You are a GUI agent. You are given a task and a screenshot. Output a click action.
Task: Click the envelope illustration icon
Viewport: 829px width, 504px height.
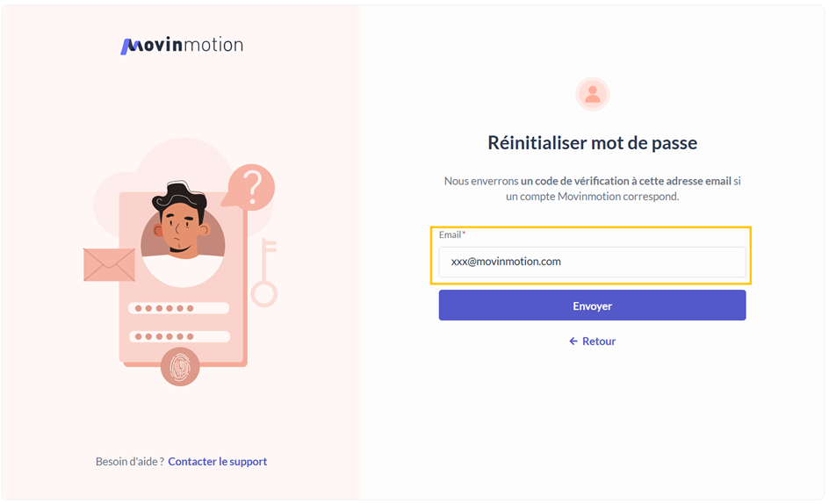tap(109, 264)
